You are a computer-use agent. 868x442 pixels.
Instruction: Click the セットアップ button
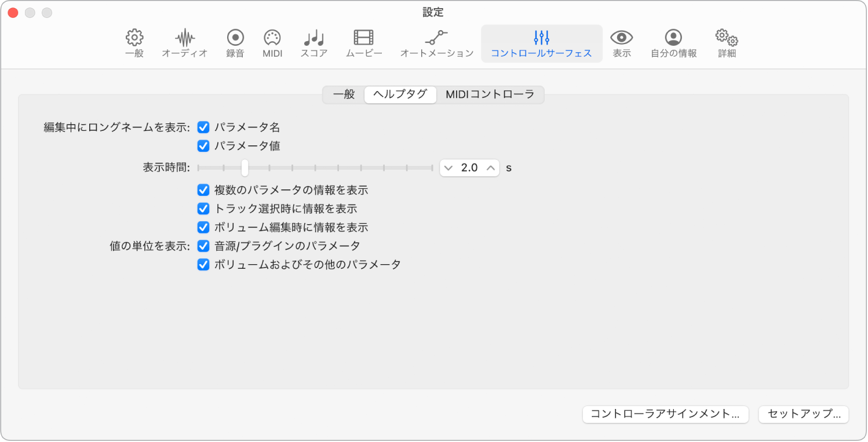coord(803,414)
